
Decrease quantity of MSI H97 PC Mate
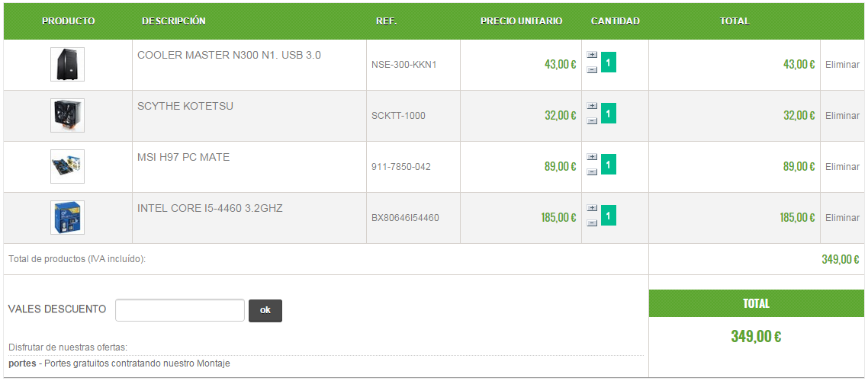point(592,172)
